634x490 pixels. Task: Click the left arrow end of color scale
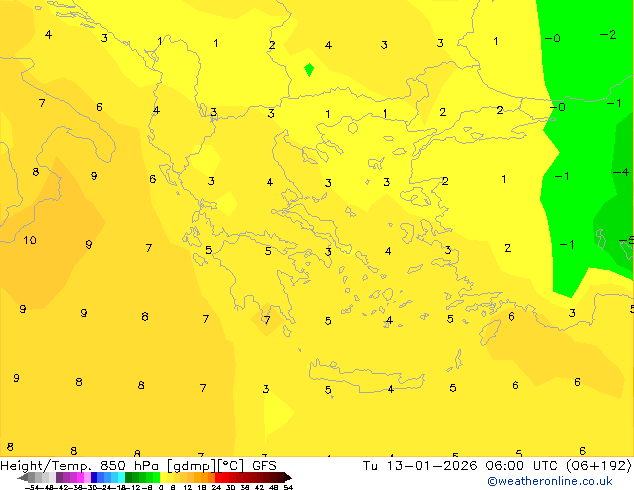click(x=23, y=477)
